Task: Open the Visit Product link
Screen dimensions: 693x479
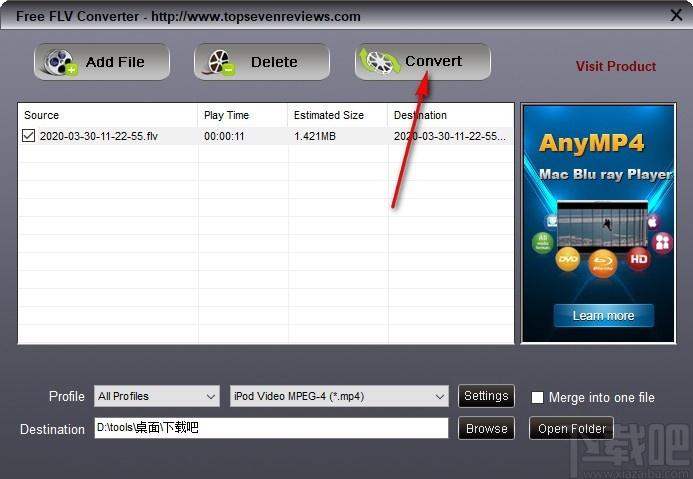Action: (x=616, y=66)
